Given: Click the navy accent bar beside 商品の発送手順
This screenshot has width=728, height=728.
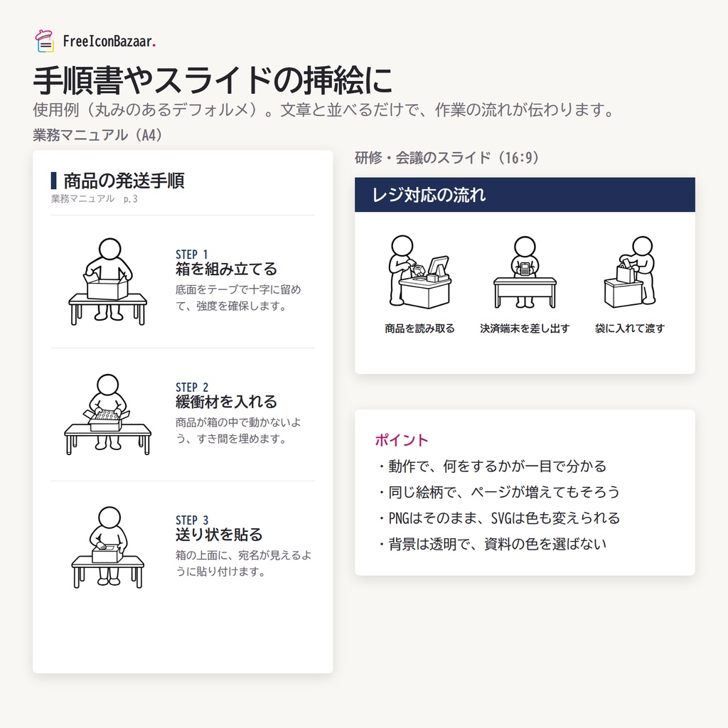Looking at the screenshot, I should (x=54, y=181).
